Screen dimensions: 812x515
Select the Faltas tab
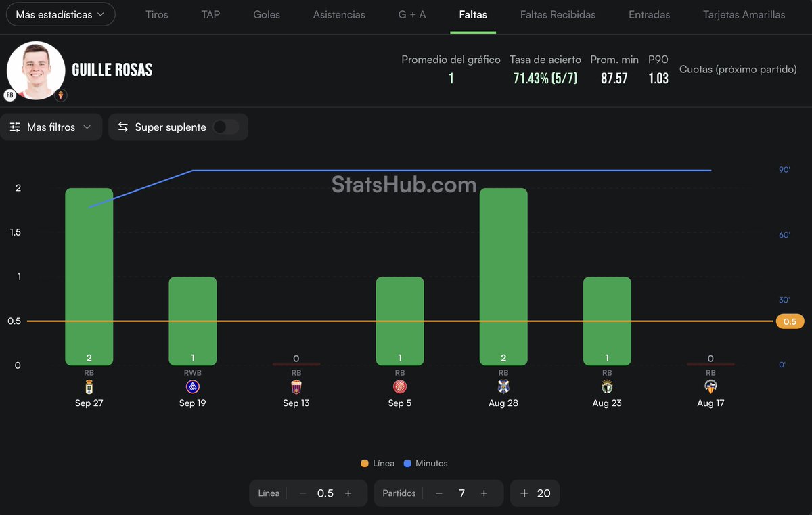pyautogui.click(x=473, y=14)
